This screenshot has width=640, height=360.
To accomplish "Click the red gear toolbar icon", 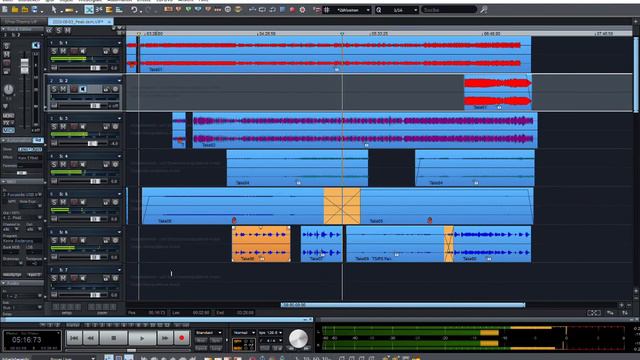I will [302, 9].
